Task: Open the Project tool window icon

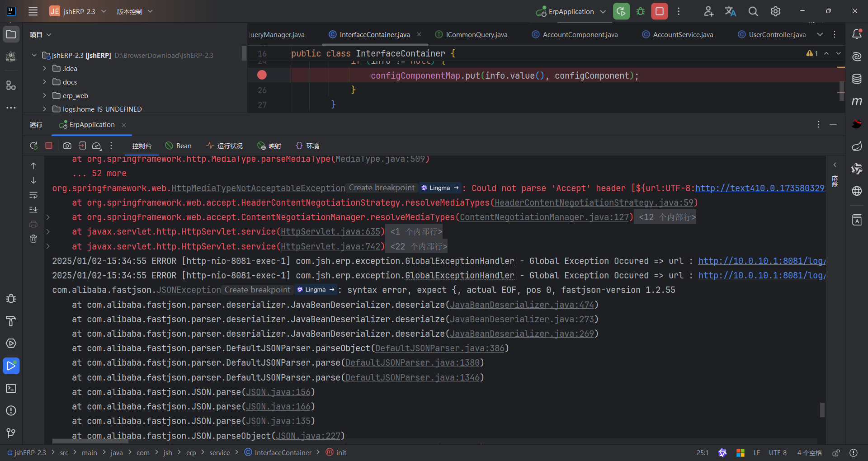Action: [x=11, y=34]
